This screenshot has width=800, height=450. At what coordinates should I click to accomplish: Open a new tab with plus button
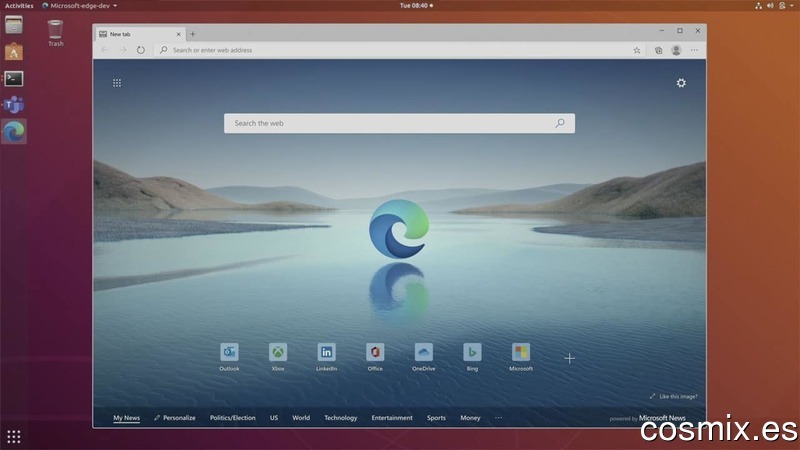pos(193,34)
